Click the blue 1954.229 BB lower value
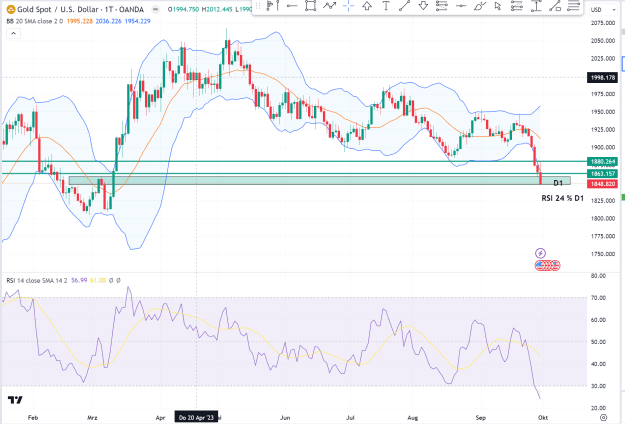The height and width of the screenshot is (424, 625). click(x=138, y=21)
